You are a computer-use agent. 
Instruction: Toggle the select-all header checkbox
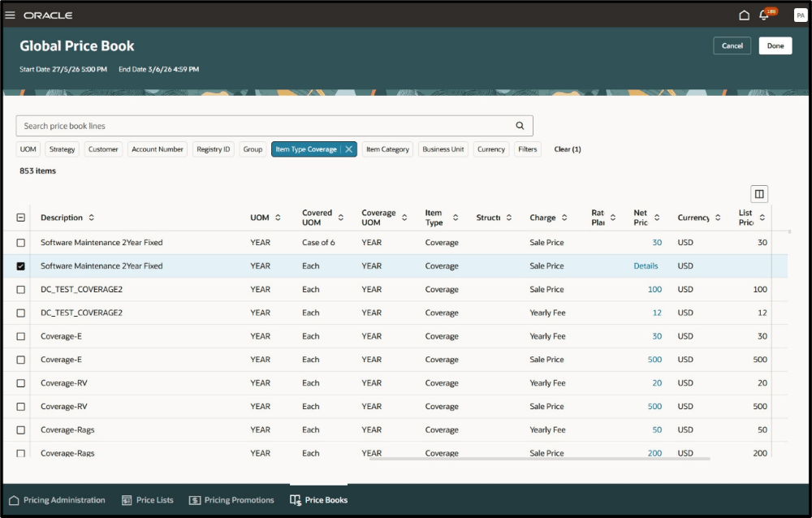21,218
